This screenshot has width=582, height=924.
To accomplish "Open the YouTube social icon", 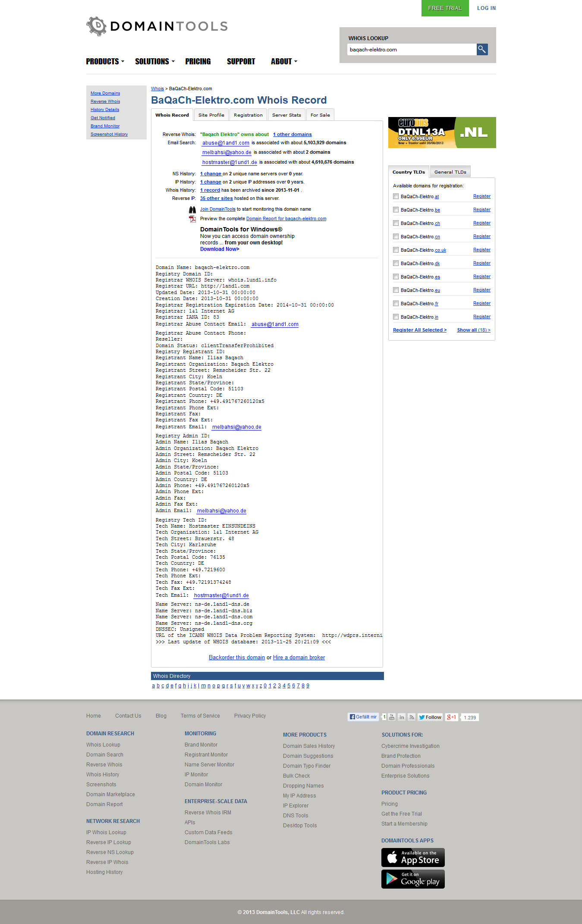I will (x=392, y=717).
